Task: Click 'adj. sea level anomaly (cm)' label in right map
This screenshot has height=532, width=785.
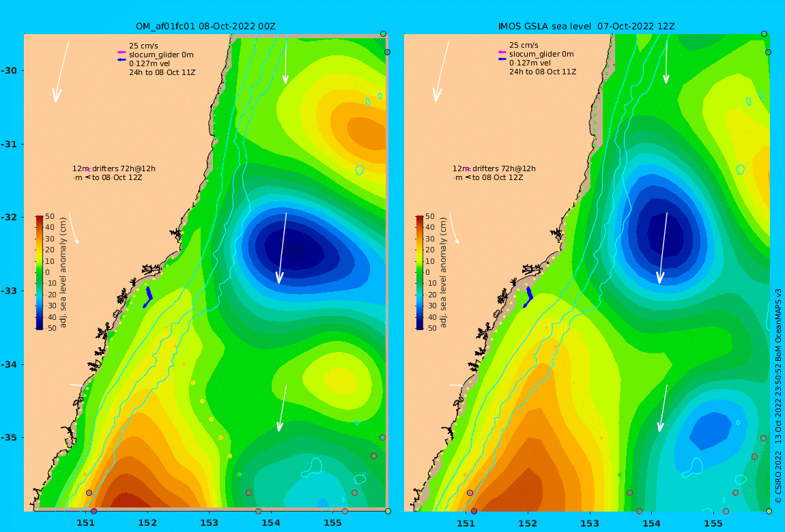Action: pyautogui.click(x=444, y=273)
